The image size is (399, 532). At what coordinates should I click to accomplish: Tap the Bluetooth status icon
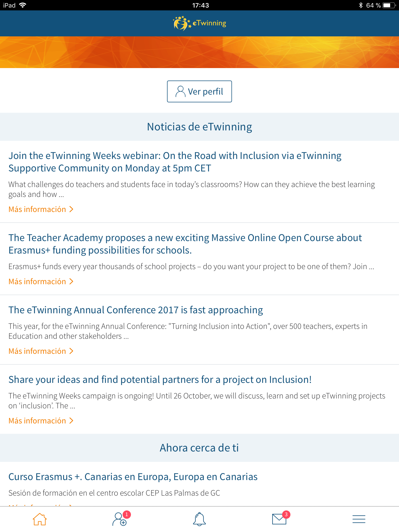pos(361,5)
